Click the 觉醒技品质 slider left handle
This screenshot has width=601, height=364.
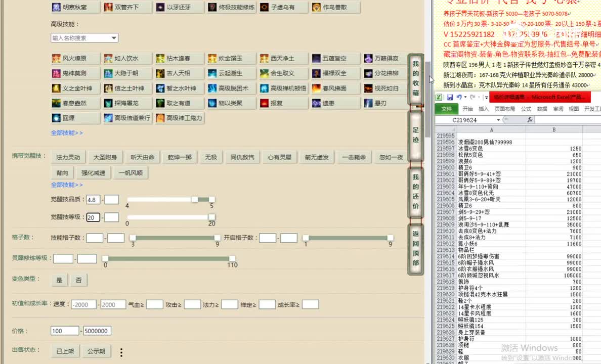pyautogui.click(x=195, y=199)
